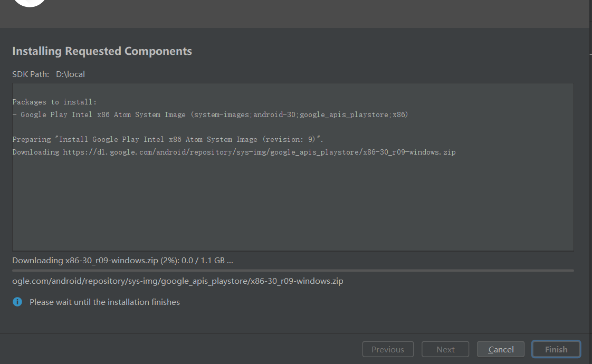Click the disabled Previous button
This screenshot has height=364, width=592.
tap(388, 349)
